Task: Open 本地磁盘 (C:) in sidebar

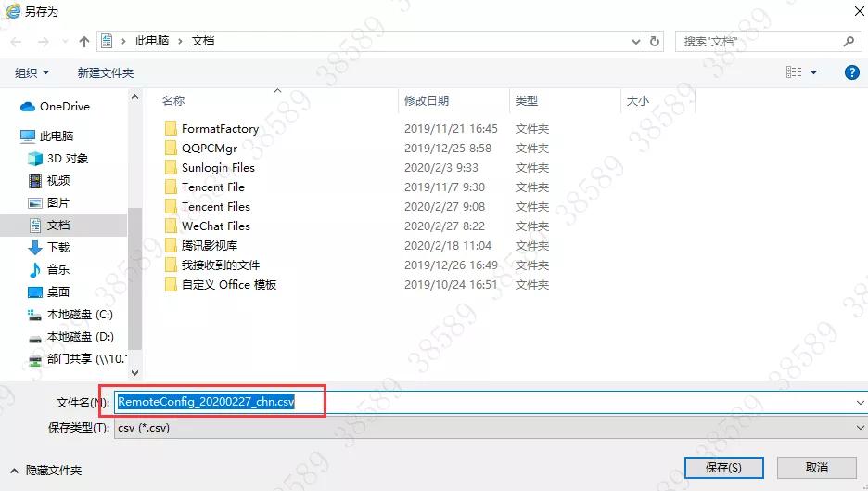Action: pyautogui.click(x=70, y=315)
